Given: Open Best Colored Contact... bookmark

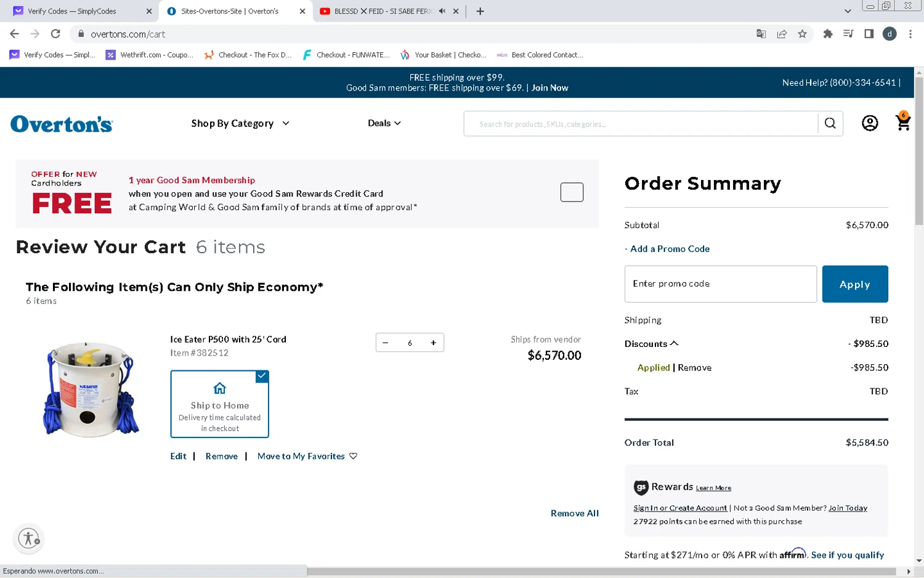Looking at the screenshot, I should tap(540, 55).
